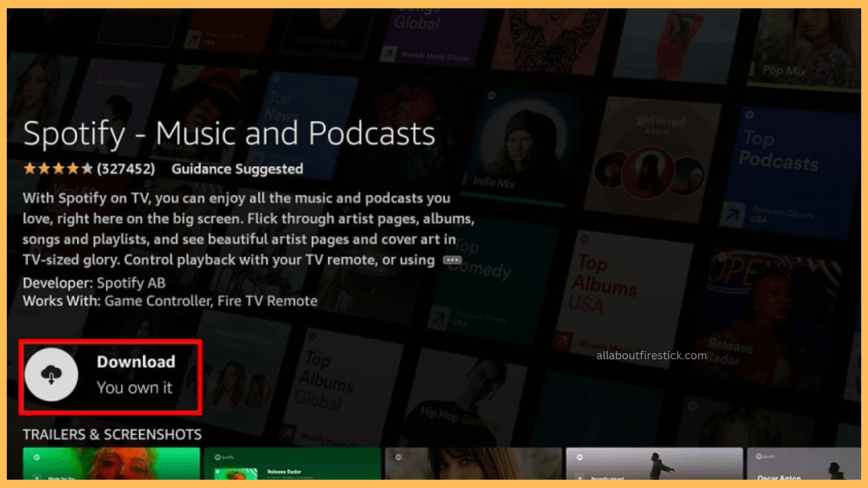Open the first green screenshot thumbnail

[111, 463]
